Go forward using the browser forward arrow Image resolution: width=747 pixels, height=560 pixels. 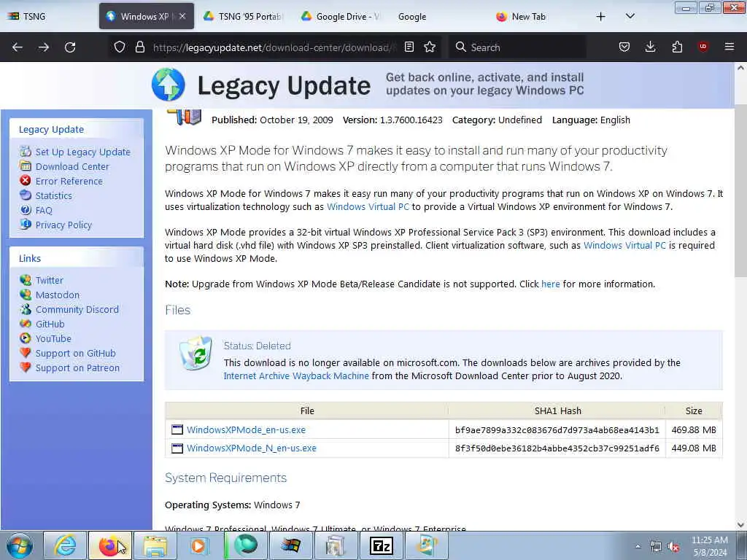[44, 47]
